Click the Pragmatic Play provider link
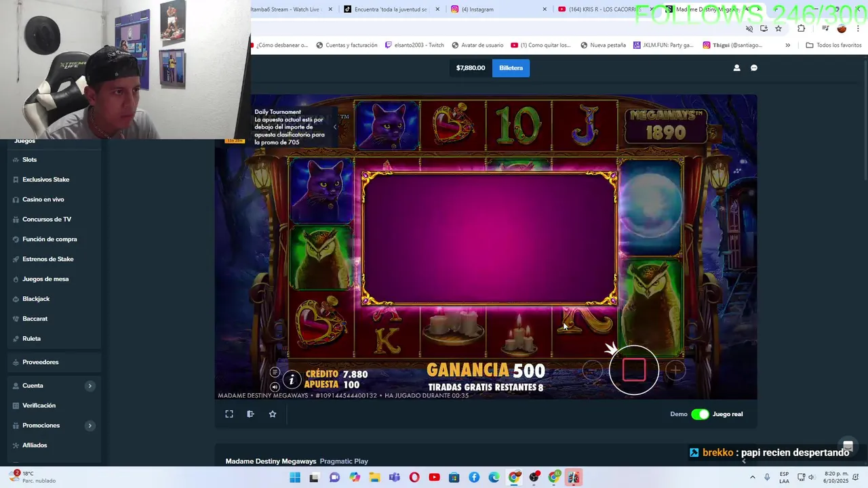 (344, 462)
